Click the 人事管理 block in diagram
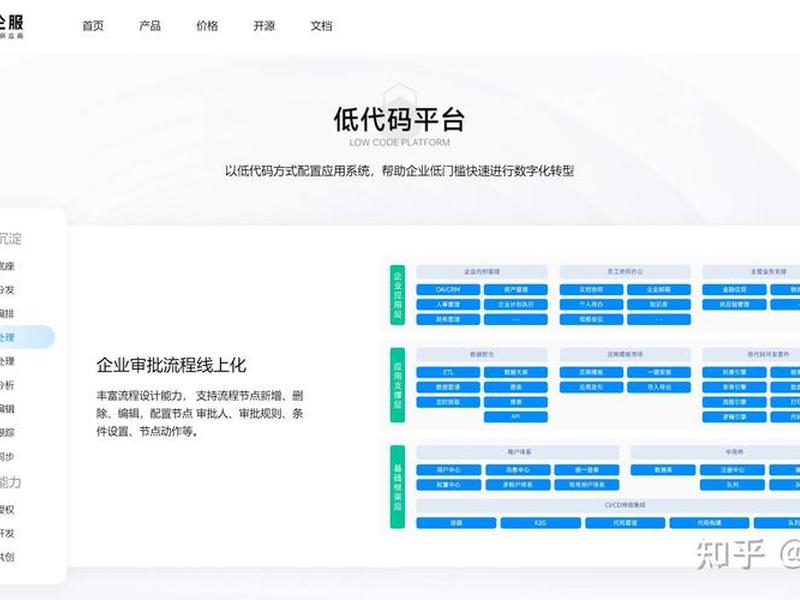 tap(448, 305)
